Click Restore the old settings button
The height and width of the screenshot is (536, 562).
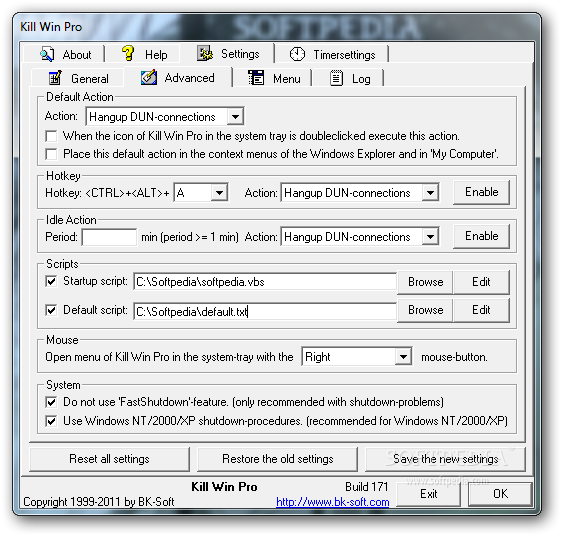click(277, 459)
